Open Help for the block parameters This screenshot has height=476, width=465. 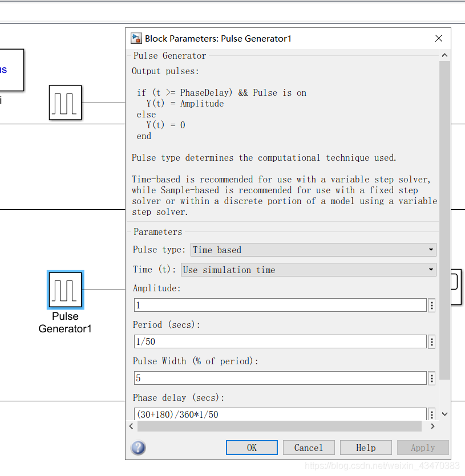[366, 447]
